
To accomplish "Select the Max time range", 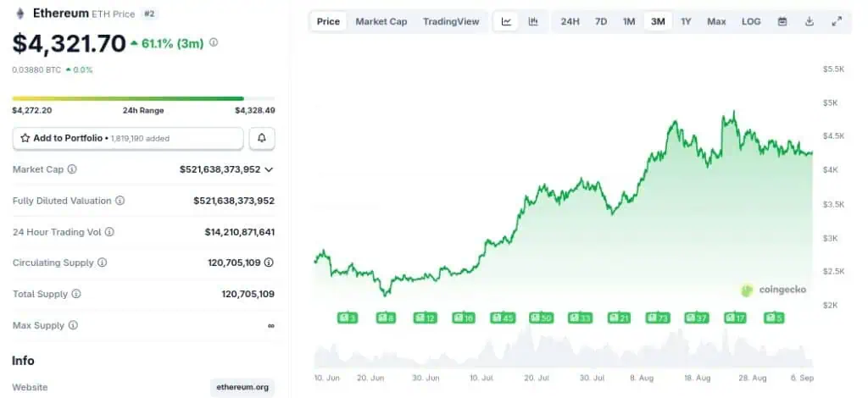I will [716, 21].
